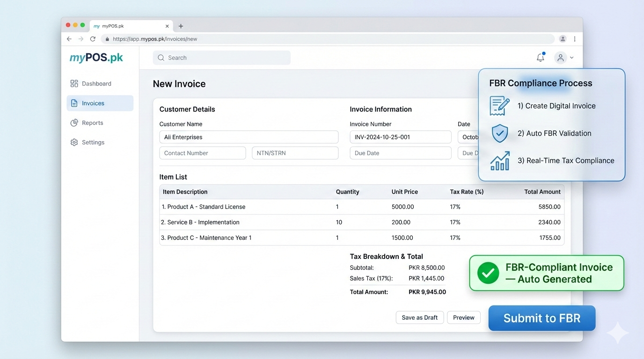This screenshot has height=359, width=644.
Task: Open the browser three-dot menu
Action: point(575,39)
